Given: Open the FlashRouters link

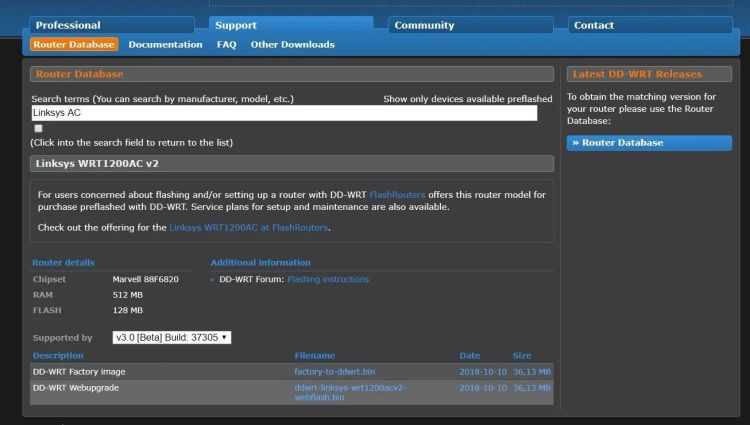Looking at the screenshot, I should [397, 194].
